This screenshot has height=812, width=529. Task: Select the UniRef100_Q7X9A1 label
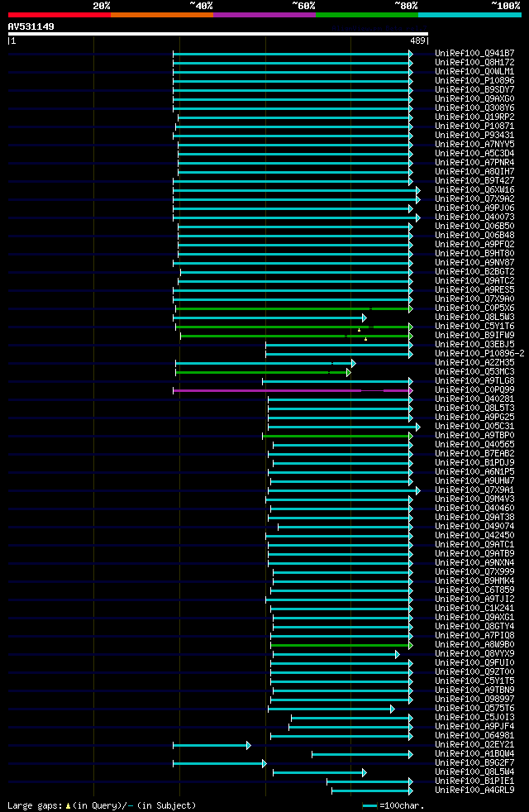pyautogui.click(x=474, y=490)
